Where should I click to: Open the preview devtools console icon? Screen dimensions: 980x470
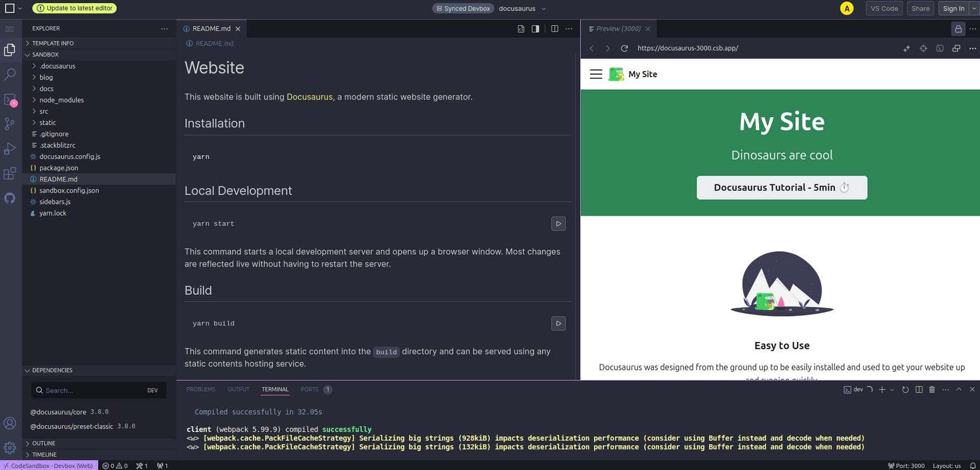[x=940, y=48]
